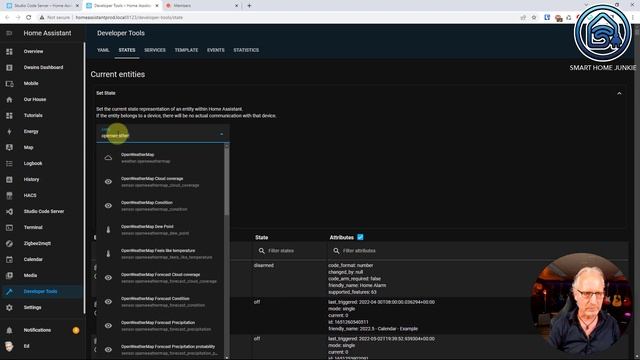Image resolution: width=640 pixels, height=360 pixels.
Task: Open the Terminal panel
Action: coord(33,227)
